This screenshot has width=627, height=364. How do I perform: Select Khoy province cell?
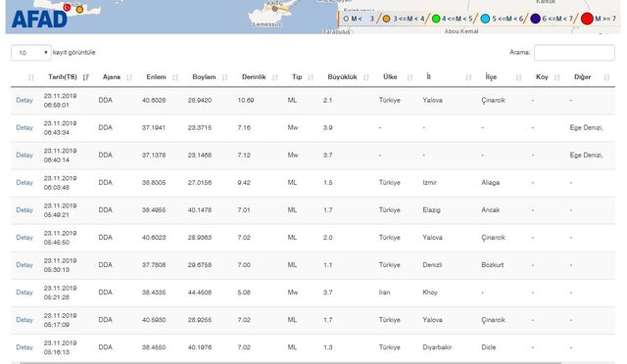(x=430, y=293)
